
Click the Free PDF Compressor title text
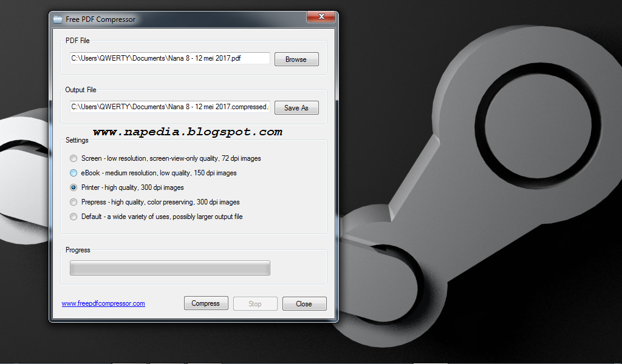[100, 19]
